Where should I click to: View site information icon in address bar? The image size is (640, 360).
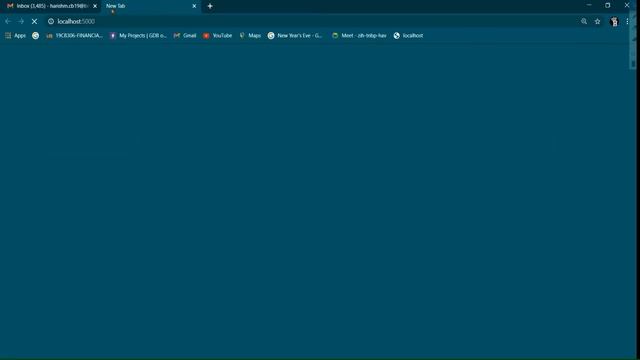pos(51,21)
